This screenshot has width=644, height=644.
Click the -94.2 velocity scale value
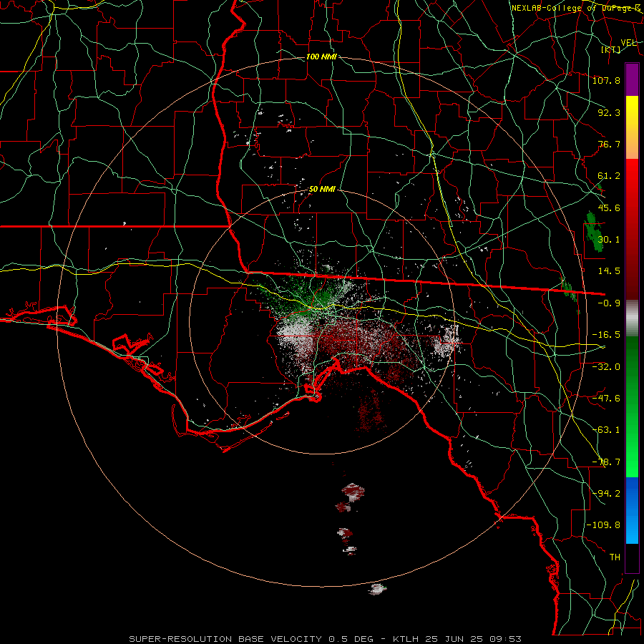click(x=606, y=494)
